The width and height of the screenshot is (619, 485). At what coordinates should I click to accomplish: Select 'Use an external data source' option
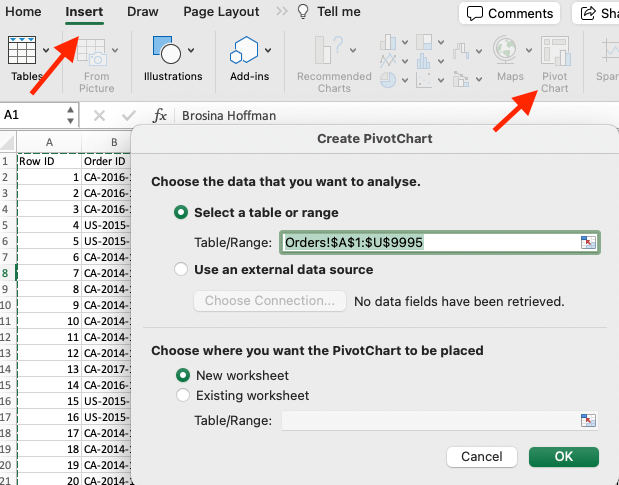point(181,269)
